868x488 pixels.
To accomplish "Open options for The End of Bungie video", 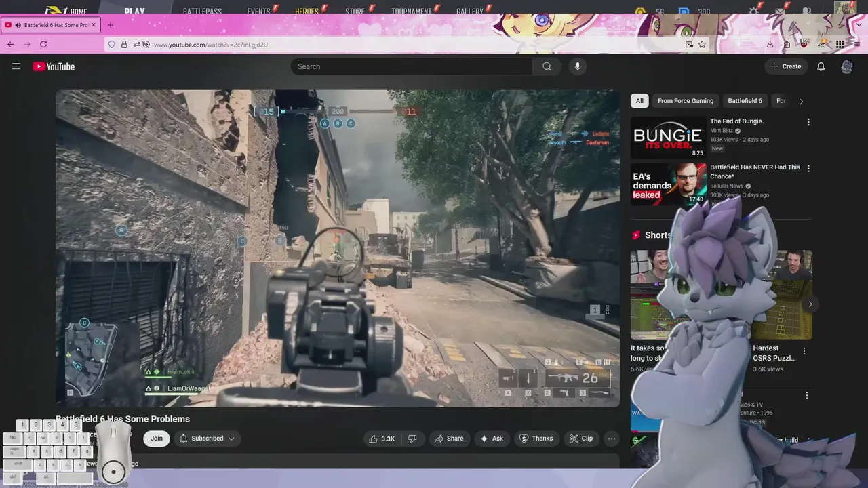I will click(x=808, y=122).
